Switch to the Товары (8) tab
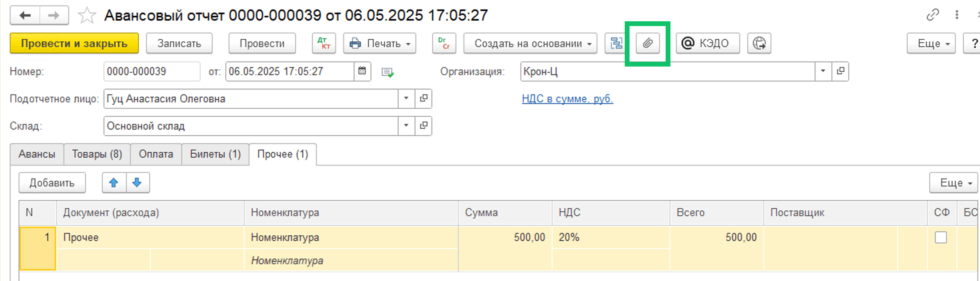980x281 pixels. coord(97,154)
